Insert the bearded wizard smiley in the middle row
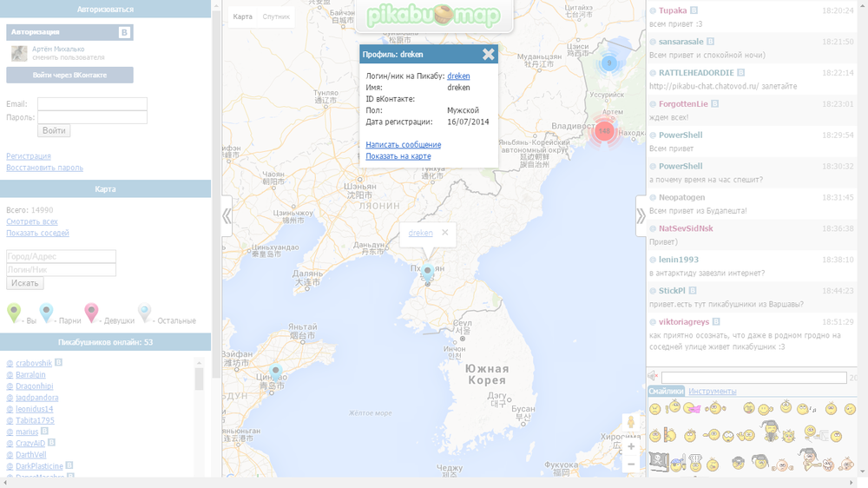 coord(771,432)
